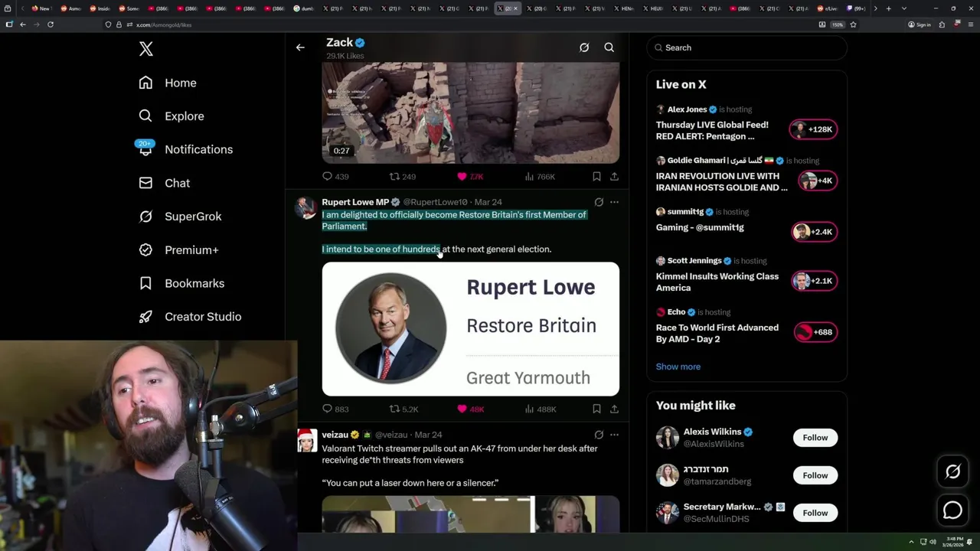
Task: Reload the page with the browser refresh button
Action: (51, 24)
